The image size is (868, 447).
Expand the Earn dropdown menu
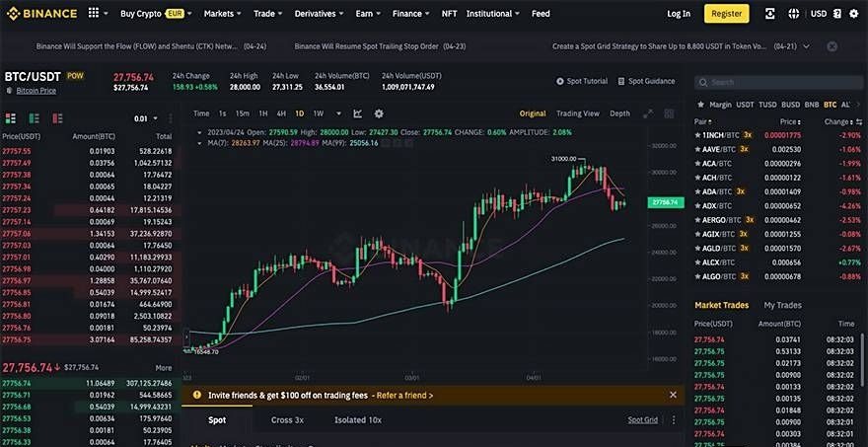pos(368,14)
